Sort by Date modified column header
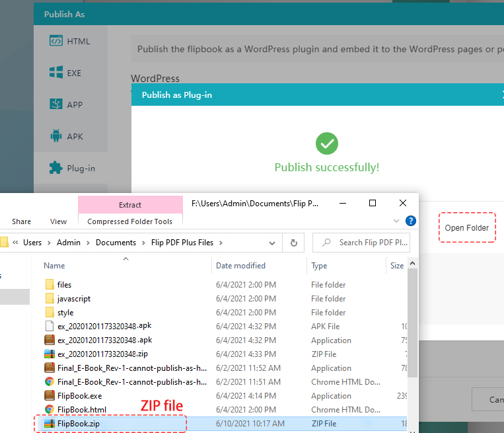This screenshot has width=504, height=433. click(240, 266)
